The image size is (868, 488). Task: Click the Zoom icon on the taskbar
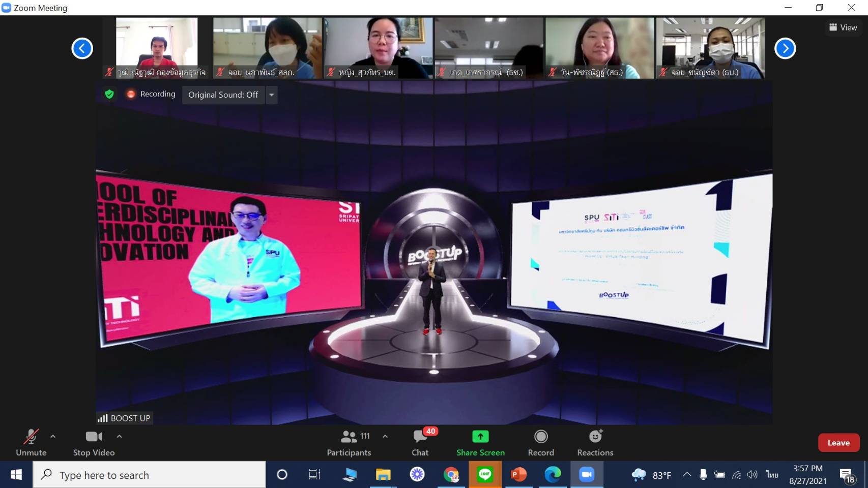coord(587,475)
